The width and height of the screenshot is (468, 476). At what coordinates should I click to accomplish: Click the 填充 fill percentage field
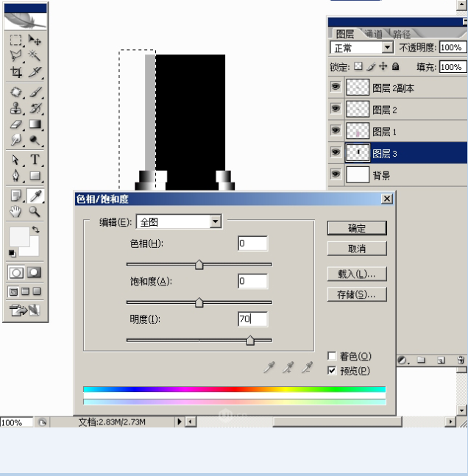coord(453,67)
